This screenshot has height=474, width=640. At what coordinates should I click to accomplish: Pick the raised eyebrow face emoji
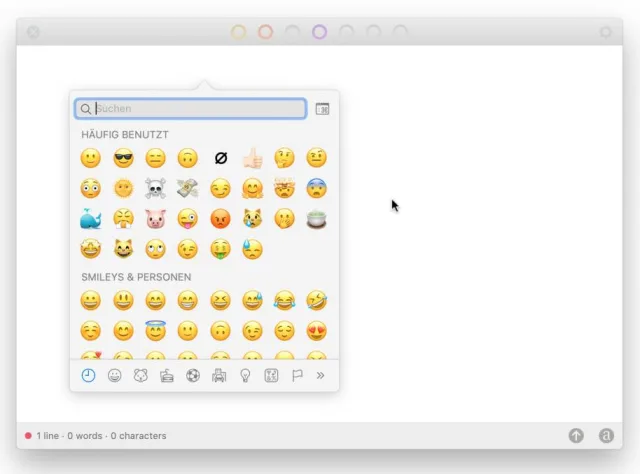click(x=317, y=158)
